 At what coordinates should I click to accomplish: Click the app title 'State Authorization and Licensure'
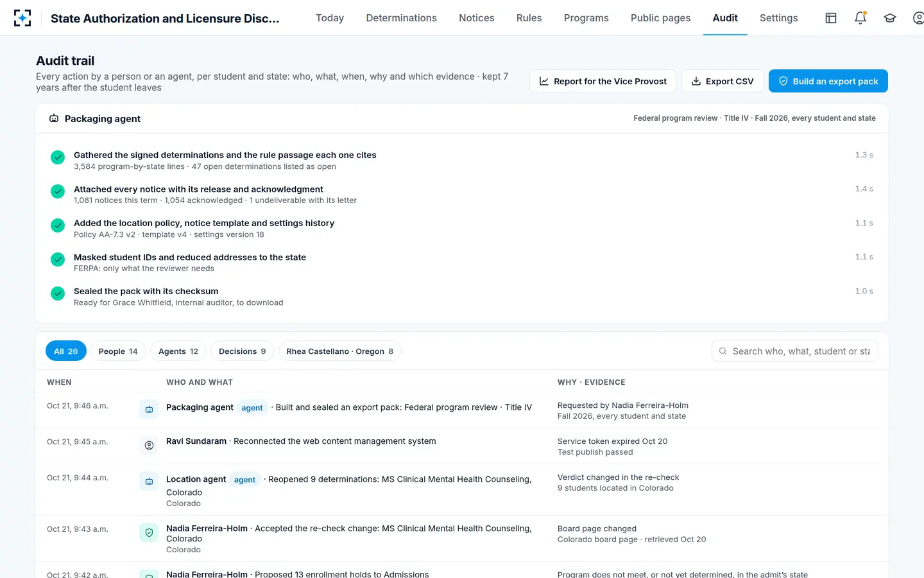(x=165, y=19)
